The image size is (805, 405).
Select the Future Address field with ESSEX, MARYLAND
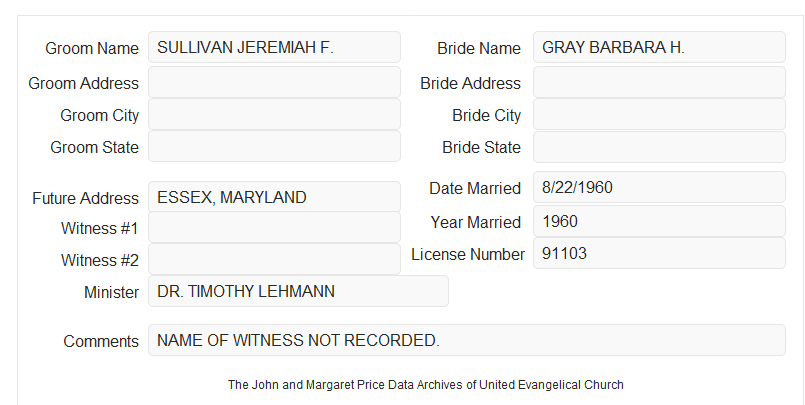pyautogui.click(x=274, y=197)
